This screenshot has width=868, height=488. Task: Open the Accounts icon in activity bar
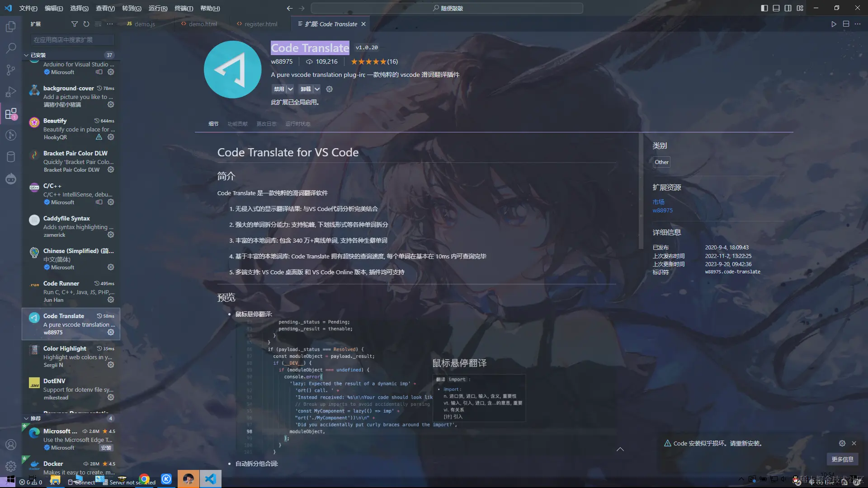click(11, 445)
